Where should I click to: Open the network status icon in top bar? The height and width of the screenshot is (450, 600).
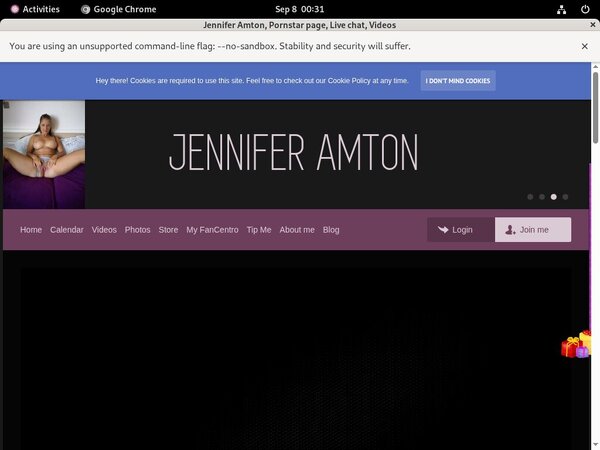tap(563, 9)
